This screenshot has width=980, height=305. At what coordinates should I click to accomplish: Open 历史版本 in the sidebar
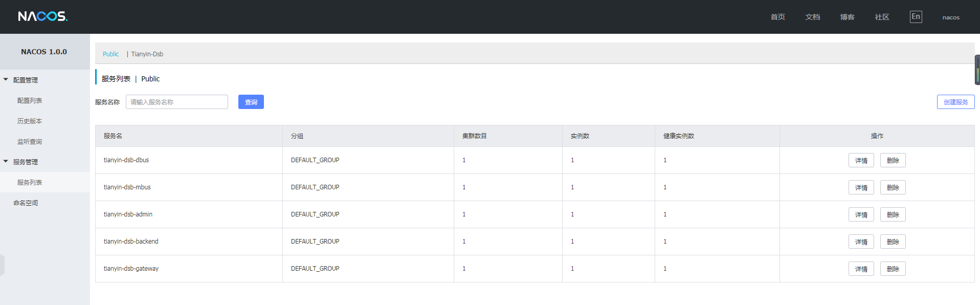pyautogui.click(x=30, y=121)
